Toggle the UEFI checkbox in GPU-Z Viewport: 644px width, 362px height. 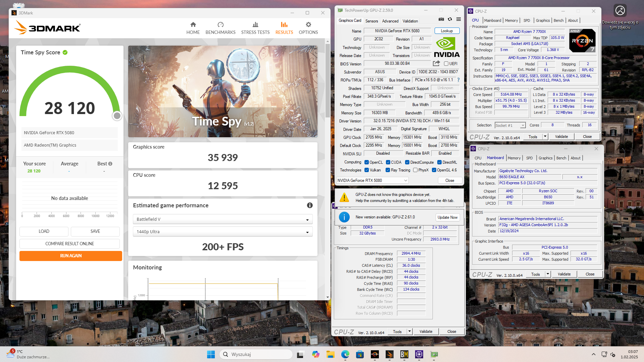point(446,64)
